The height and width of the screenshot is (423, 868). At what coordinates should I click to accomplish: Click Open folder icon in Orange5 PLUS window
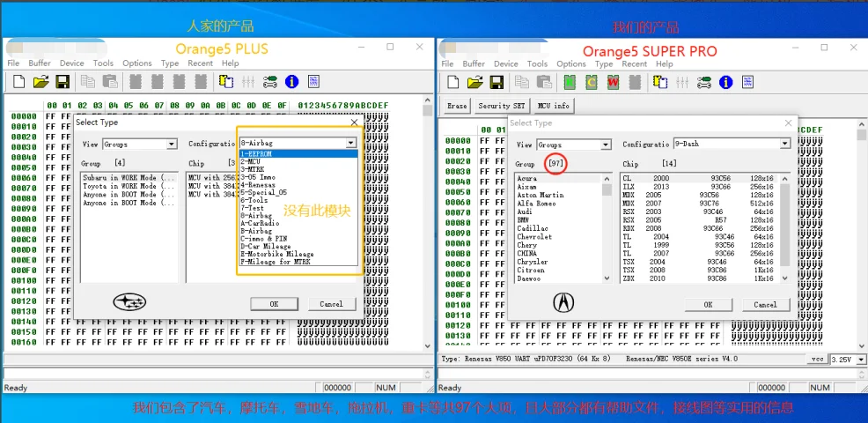pyautogui.click(x=40, y=82)
